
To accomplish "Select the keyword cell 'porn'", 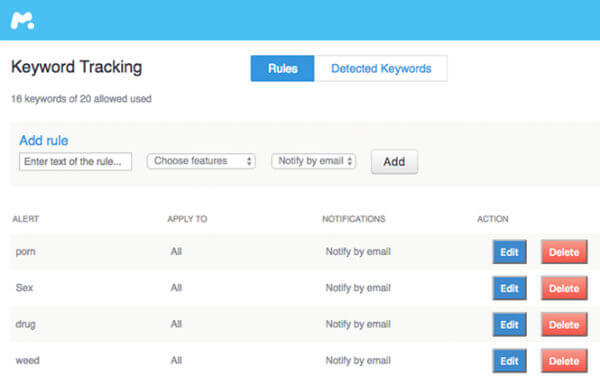I will (25, 252).
